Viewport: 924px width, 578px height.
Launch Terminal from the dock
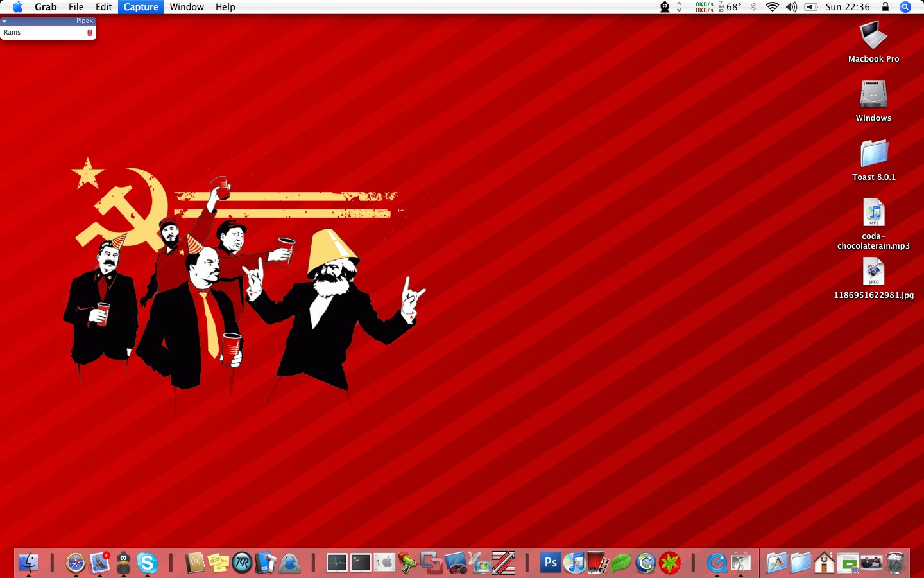pos(361,563)
